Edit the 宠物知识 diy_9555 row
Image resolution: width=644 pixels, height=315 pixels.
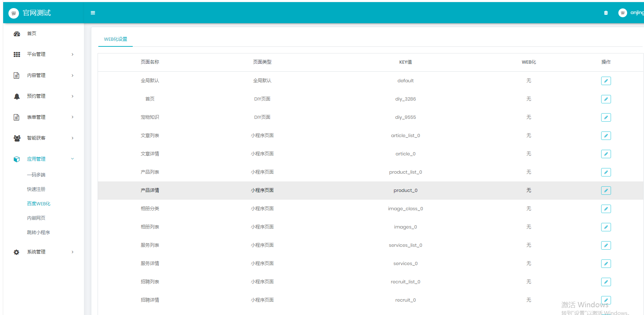[x=606, y=117]
